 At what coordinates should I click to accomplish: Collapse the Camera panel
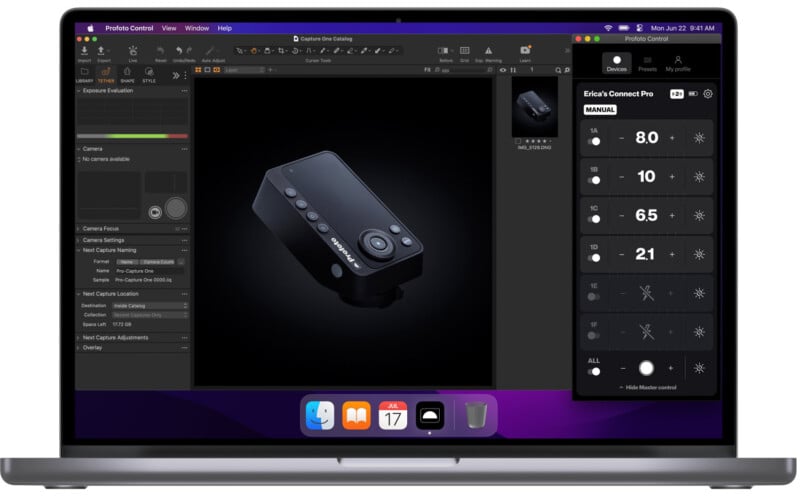[x=79, y=149]
